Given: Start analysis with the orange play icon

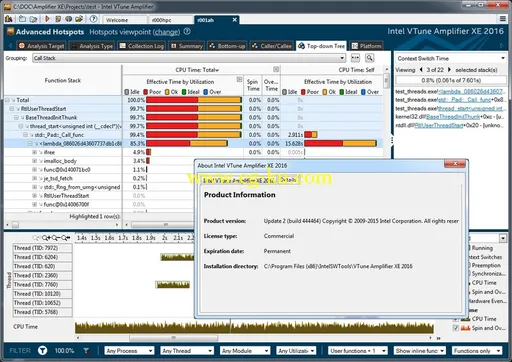Looking at the screenshot, I should pyautogui.click(x=47, y=19).
